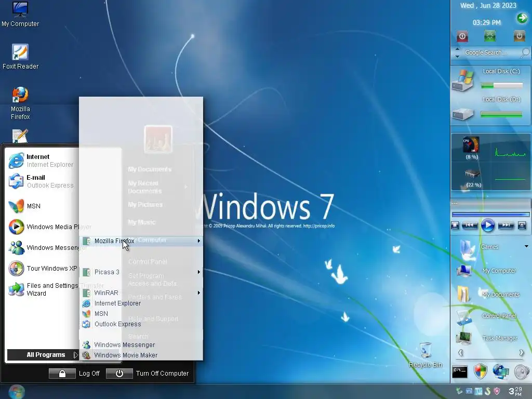Open Files and Settings Transfer Wizard
The width and height of the screenshot is (532, 399).
point(43,289)
